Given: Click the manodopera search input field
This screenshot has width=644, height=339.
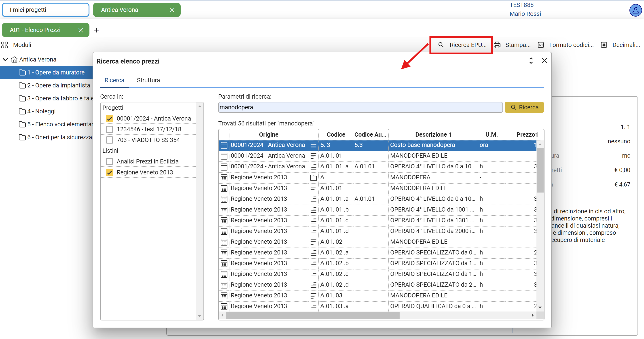Looking at the screenshot, I should pyautogui.click(x=360, y=107).
